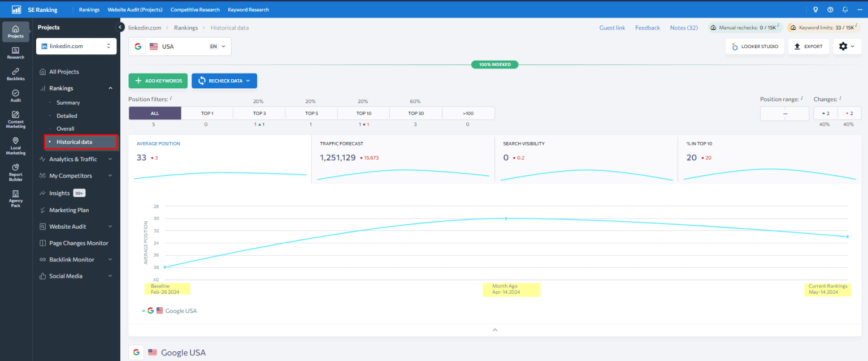Collapse the Projects side panel arrow

120,27
